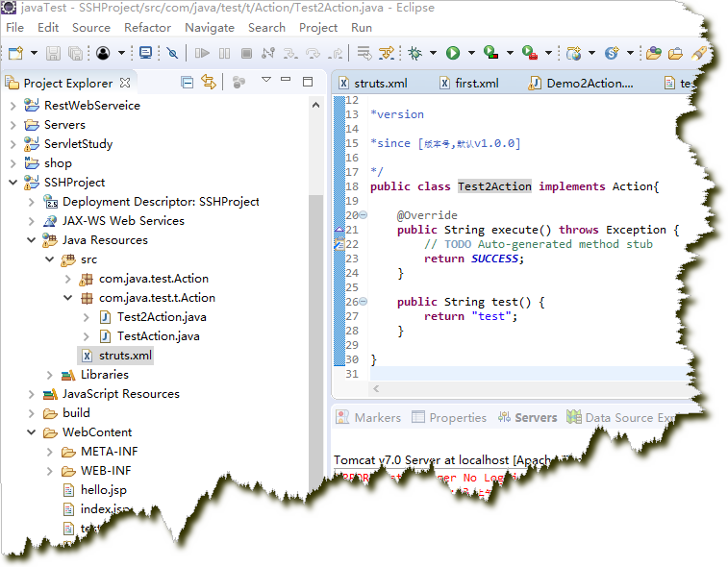Open the Servers view tab
This screenshot has height=567, width=728.
tap(535, 418)
